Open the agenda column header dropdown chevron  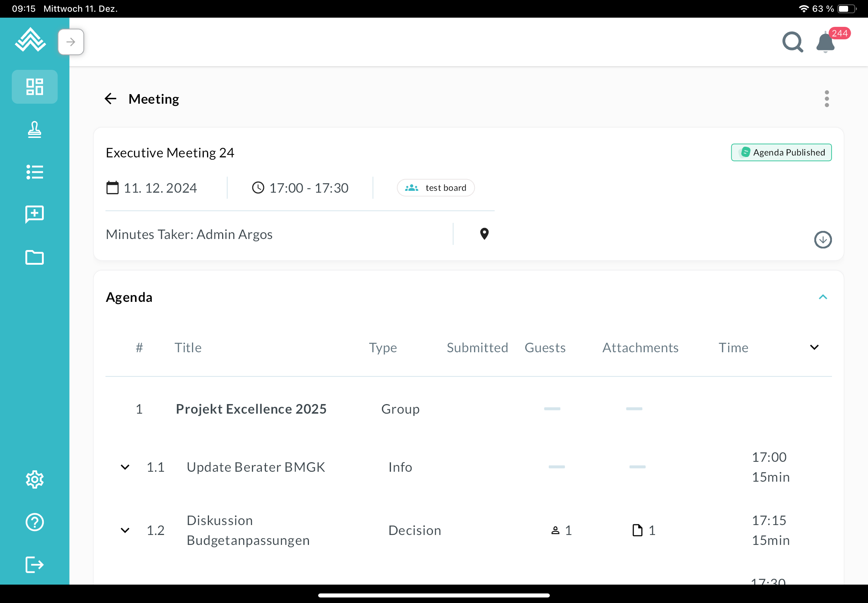point(814,347)
